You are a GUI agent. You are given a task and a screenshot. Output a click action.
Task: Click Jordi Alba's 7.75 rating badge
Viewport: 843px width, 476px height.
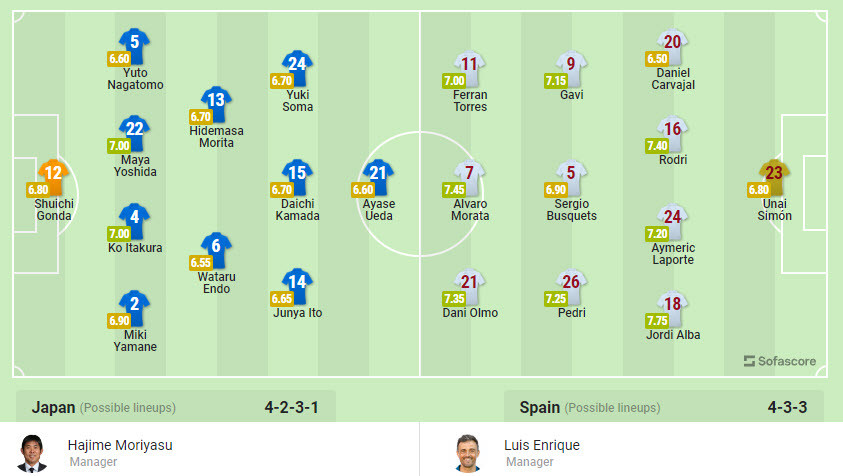coord(657,320)
